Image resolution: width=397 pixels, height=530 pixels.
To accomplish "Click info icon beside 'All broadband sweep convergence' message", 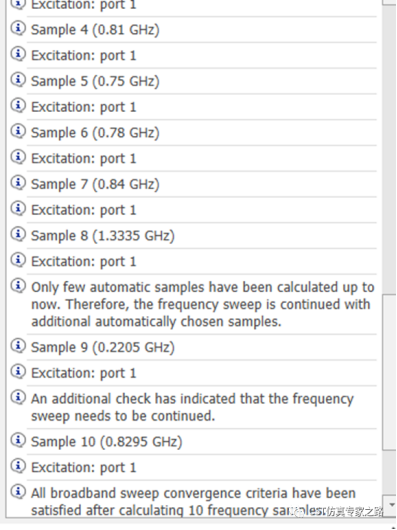I will pyautogui.click(x=18, y=492).
